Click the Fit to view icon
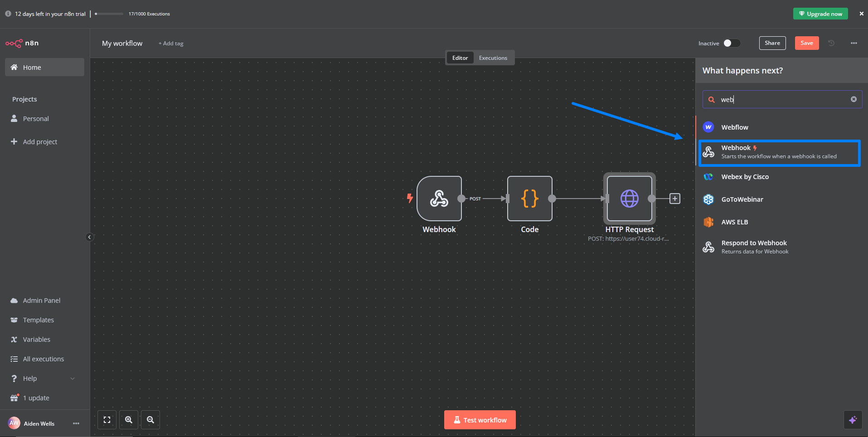The image size is (868, 437). pyautogui.click(x=107, y=420)
